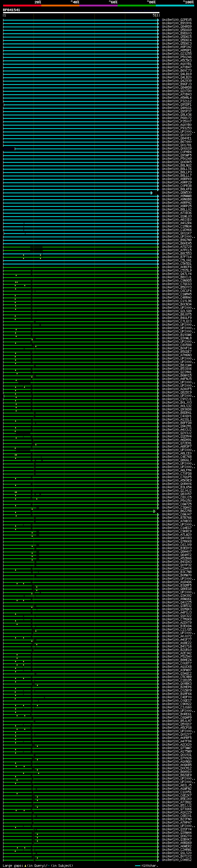The height and width of the screenshot is (868, 197).
Task: Click the query end position 511
Action: [x=155, y=15]
